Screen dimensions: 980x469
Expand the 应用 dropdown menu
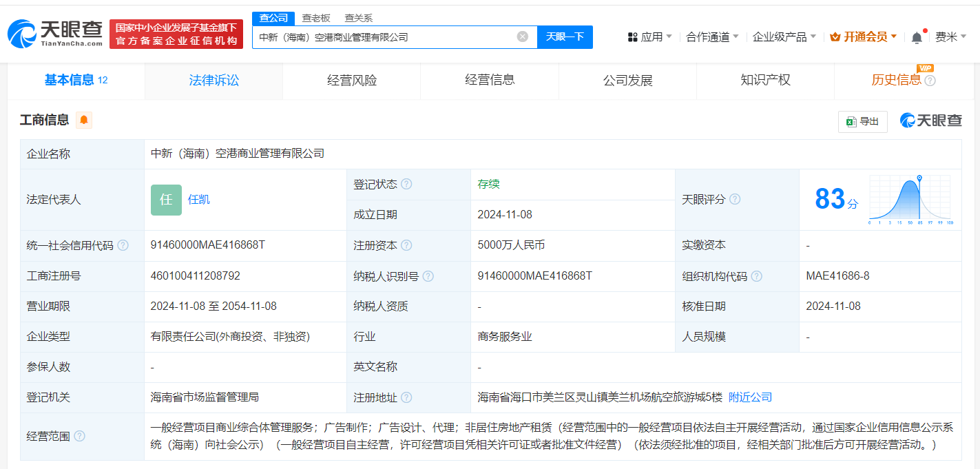650,37
